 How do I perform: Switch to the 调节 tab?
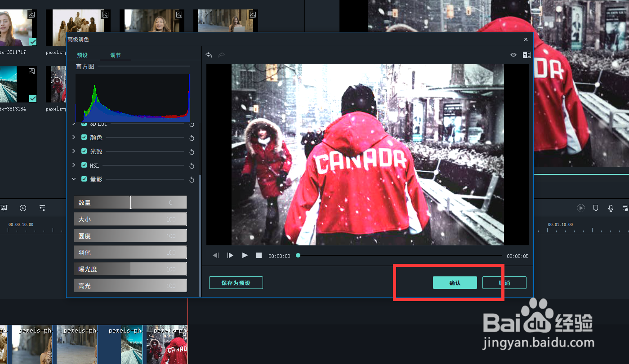click(x=116, y=55)
